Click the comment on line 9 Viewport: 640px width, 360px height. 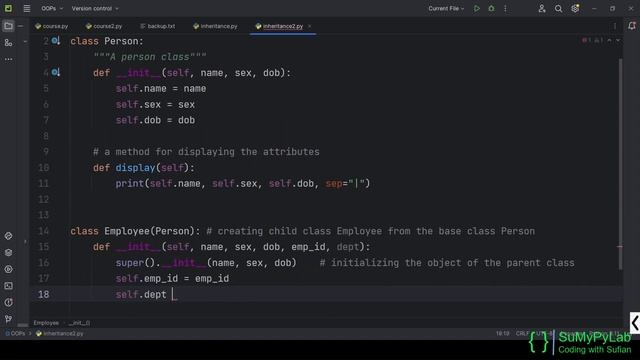[x=206, y=152]
